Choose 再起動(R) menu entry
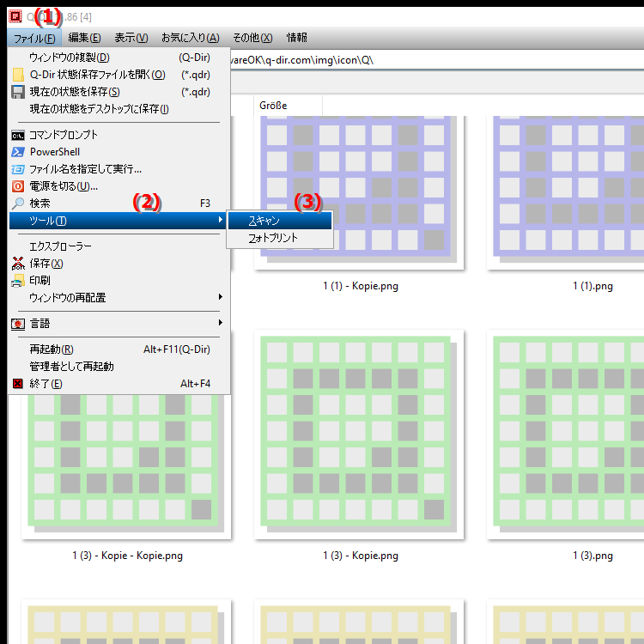The height and width of the screenshot is (644, 644). point(119,349)
